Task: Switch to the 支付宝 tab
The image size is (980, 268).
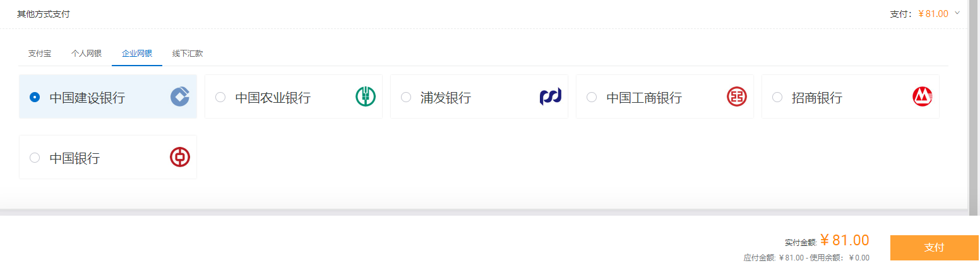Action: [x=40, y=54]
